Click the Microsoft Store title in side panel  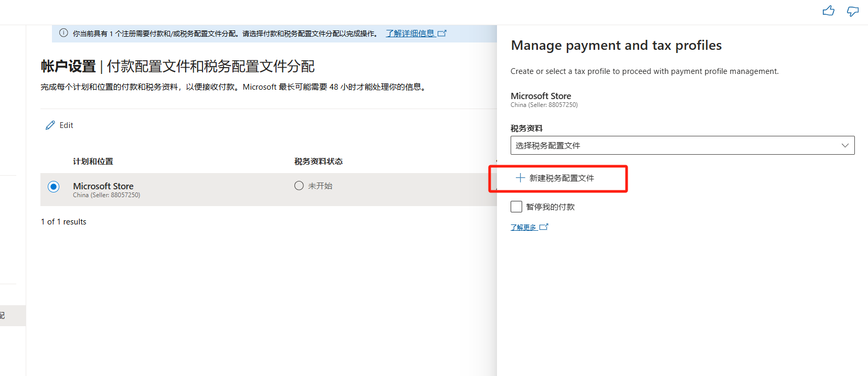(x=541, y=96)
